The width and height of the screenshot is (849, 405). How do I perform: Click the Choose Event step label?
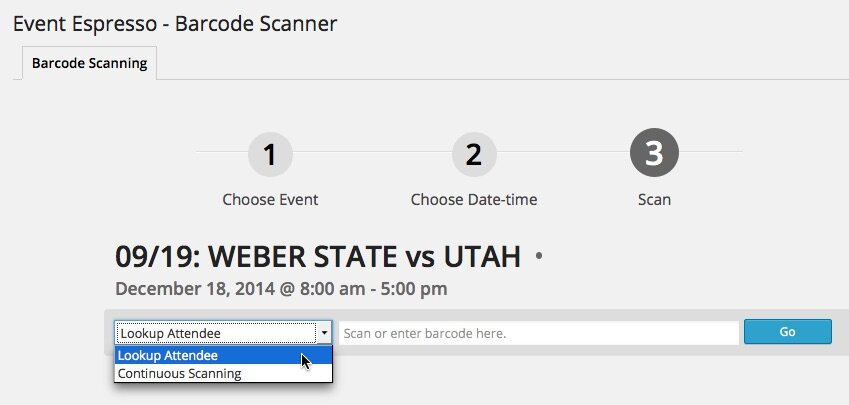pyautogui.click(x=270, y=199)
